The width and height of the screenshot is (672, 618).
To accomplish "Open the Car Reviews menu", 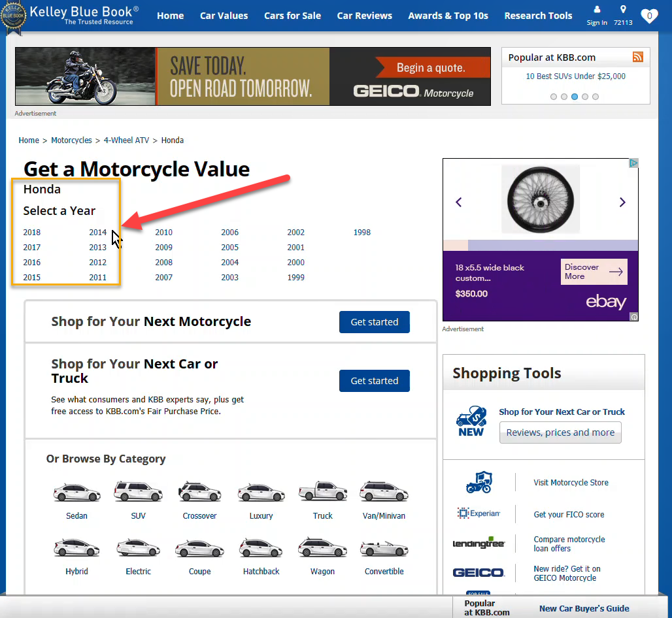I will pos(364,16).
